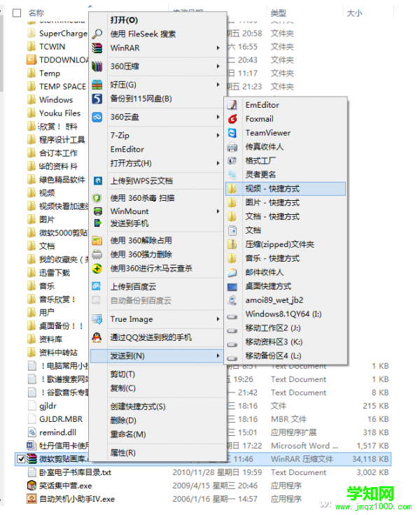The width and height of the screenshot is (420, 515).
Task: Click the EmEditor icon in Send To submenu
Action: tap(232, 105)
